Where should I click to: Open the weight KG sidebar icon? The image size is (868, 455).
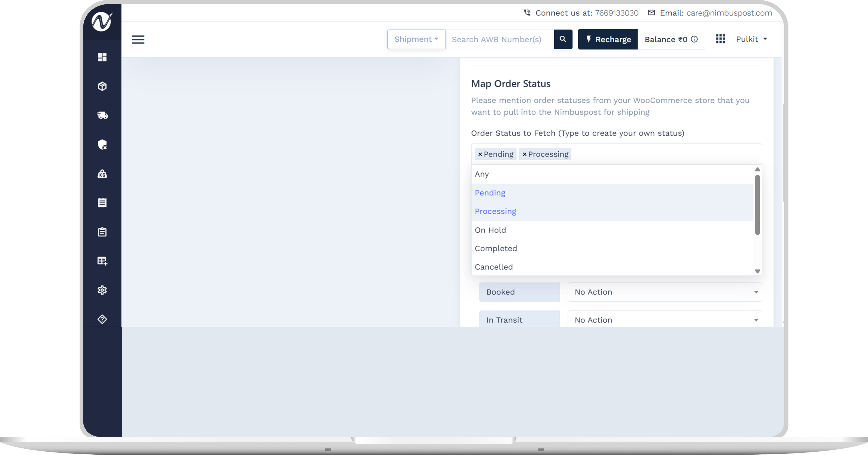pos(102,174)
